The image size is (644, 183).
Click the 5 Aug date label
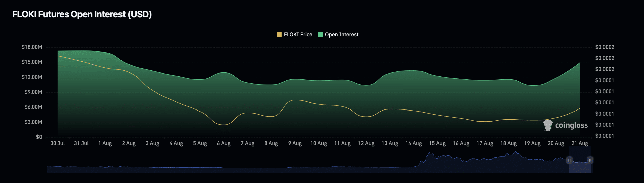pyautogui.click(x=200, y=143)
